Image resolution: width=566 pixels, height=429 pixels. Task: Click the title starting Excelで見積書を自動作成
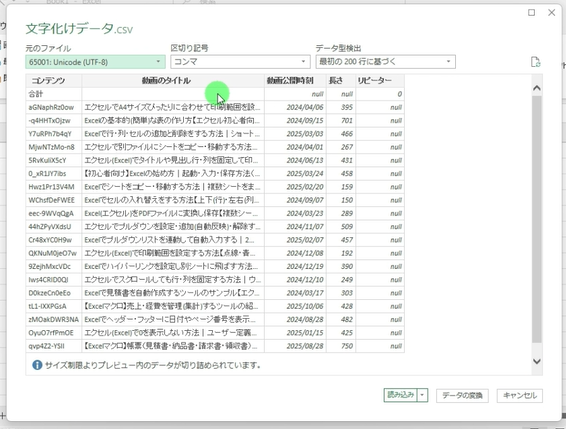tap(173, 293)
